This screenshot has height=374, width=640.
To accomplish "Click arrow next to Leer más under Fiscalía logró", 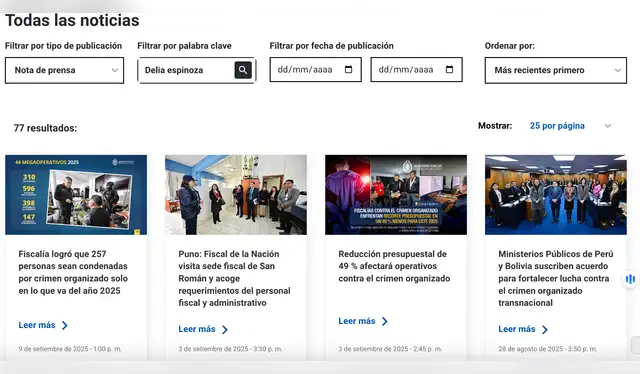I will tap(64, 325).
